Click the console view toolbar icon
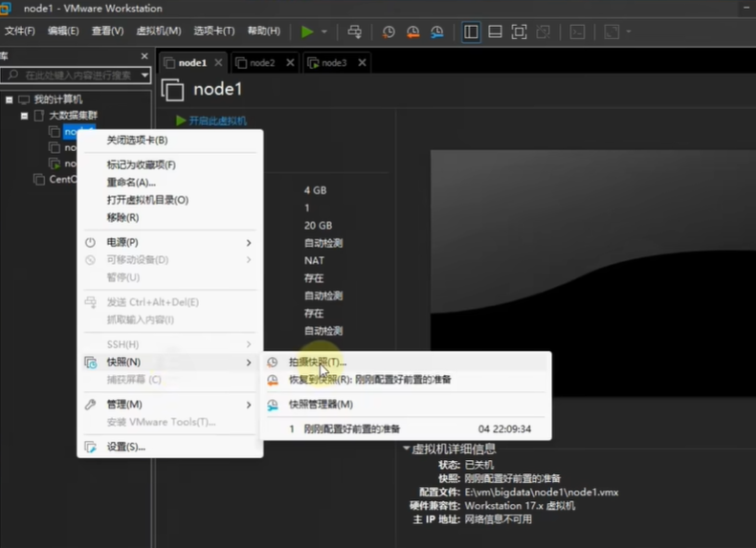Viewport: 756px width, 548px height. (577, 32)
